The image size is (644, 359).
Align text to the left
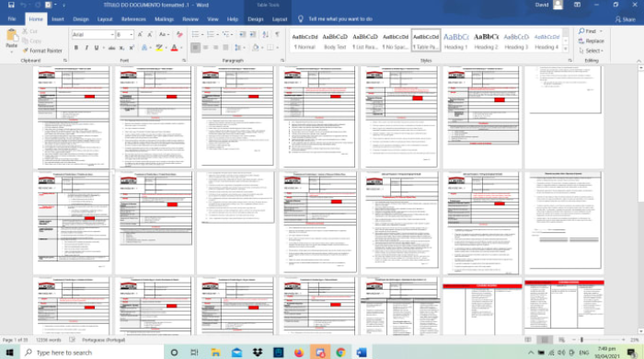(195, 48)
